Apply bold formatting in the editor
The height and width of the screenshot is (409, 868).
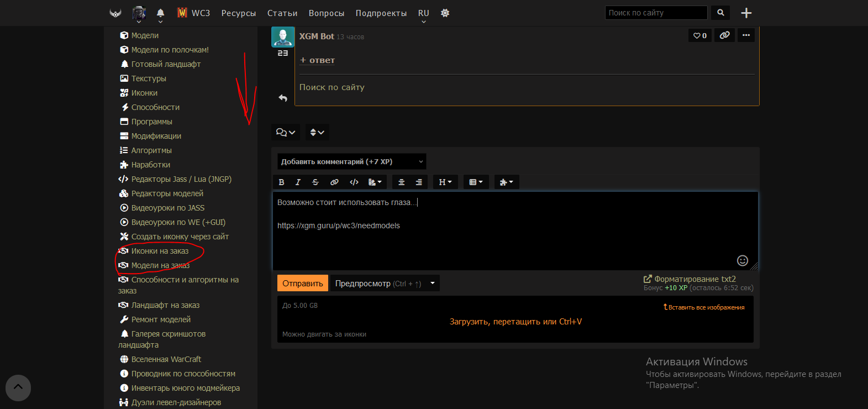(x=281, y=182)
